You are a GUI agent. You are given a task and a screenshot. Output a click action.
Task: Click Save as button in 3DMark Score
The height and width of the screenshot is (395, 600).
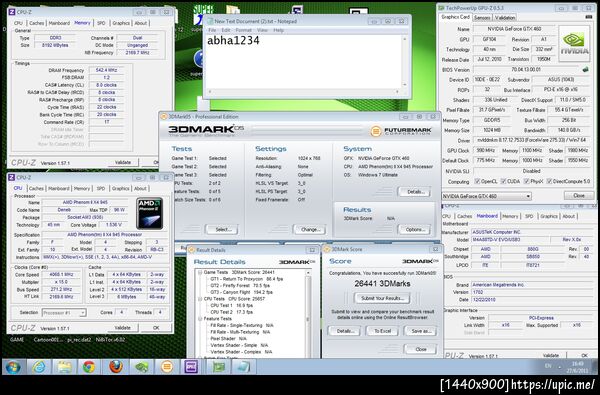pyautogui.click(x=421, y=331)
